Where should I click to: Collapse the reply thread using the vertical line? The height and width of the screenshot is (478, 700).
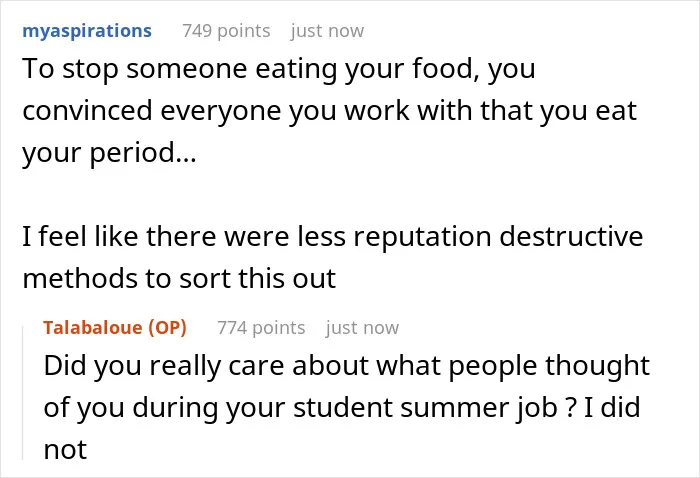[23, 393]
